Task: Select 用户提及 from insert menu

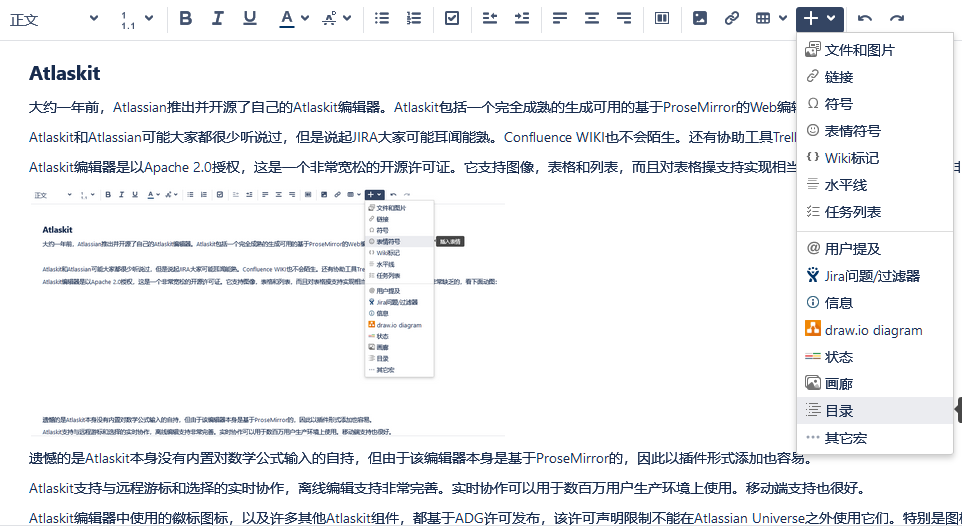Action: pos(874,249)
